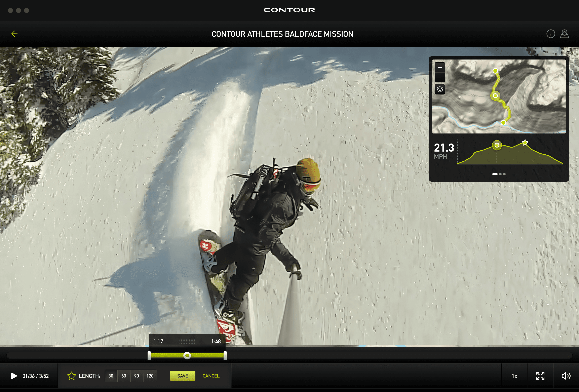Zoom out on the topographic map
This screenshot has height=392, width=579.
(440, 77)
